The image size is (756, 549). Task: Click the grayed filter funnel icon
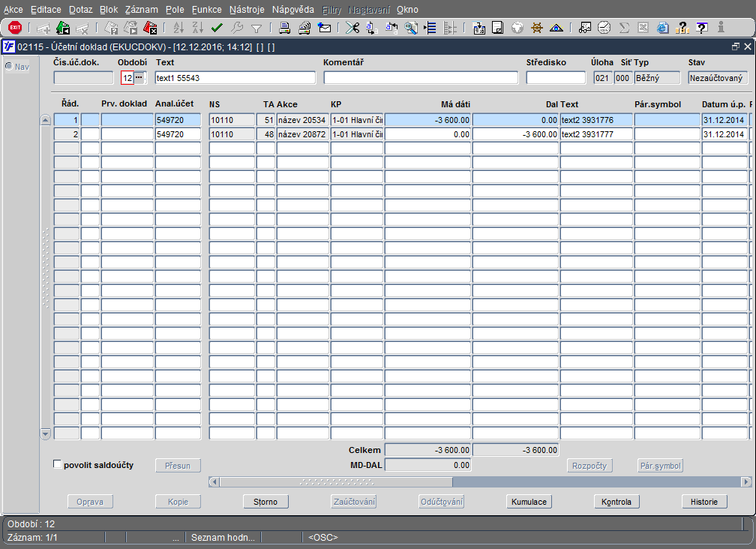pos(256,29)
